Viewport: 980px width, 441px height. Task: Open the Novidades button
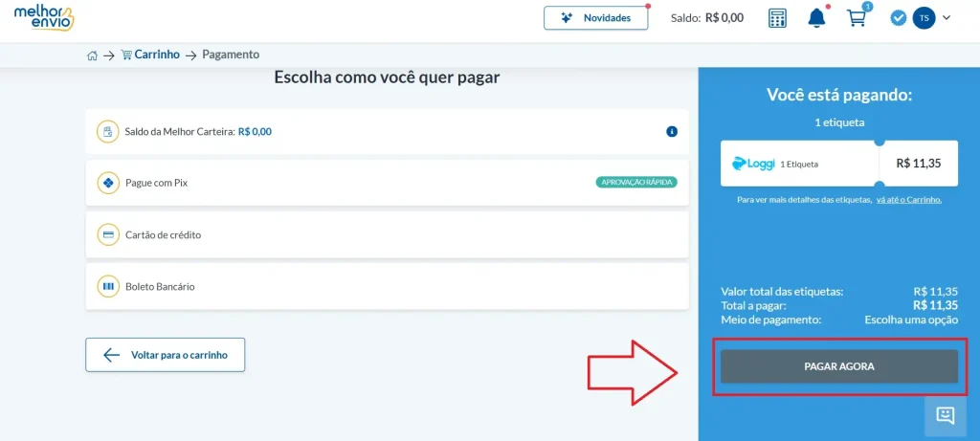tap(595, 17)
